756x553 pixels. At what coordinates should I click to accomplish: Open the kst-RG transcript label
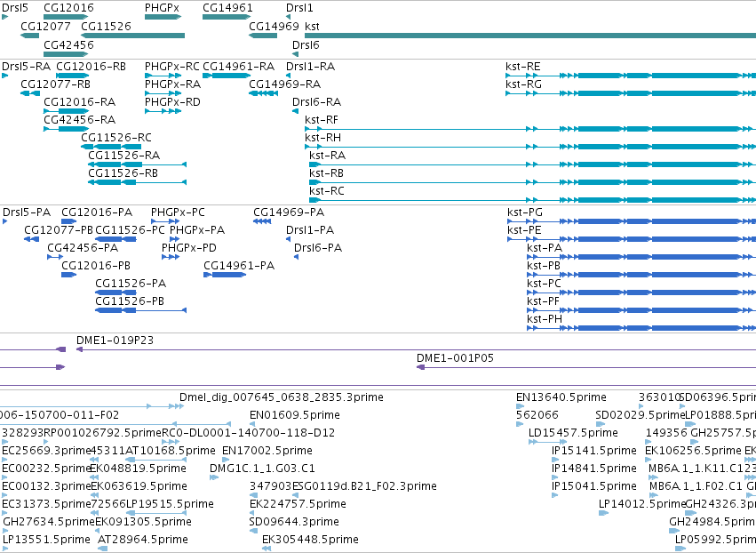(523, 84)
